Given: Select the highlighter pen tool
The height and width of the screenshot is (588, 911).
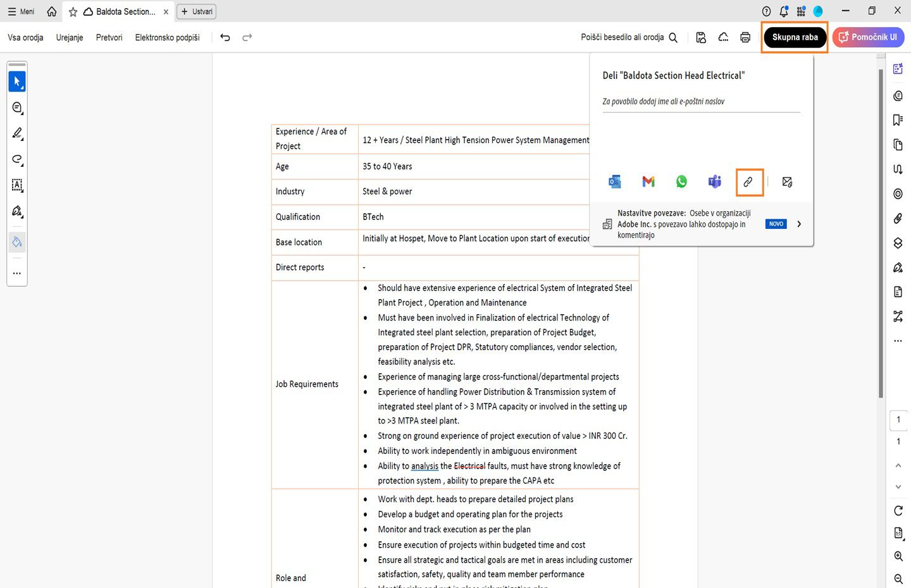Looking at the screenshot, I should click(17, 133).
